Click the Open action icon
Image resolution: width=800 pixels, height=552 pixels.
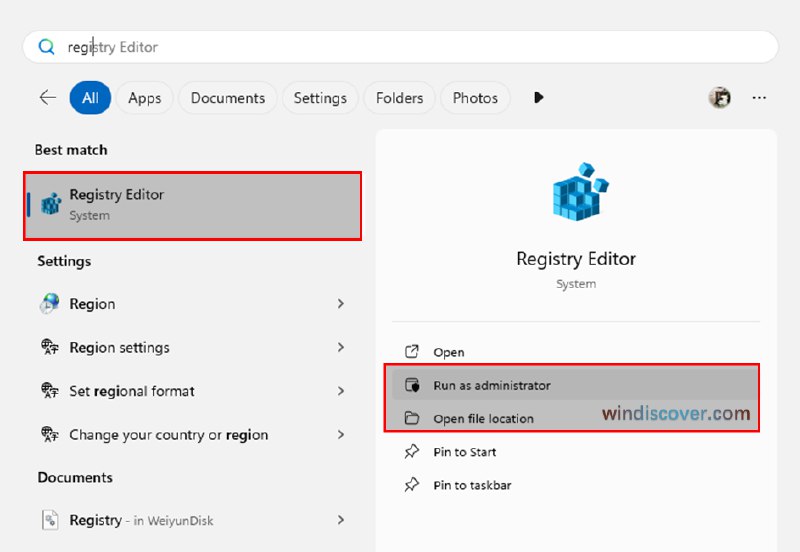(411, 352)
